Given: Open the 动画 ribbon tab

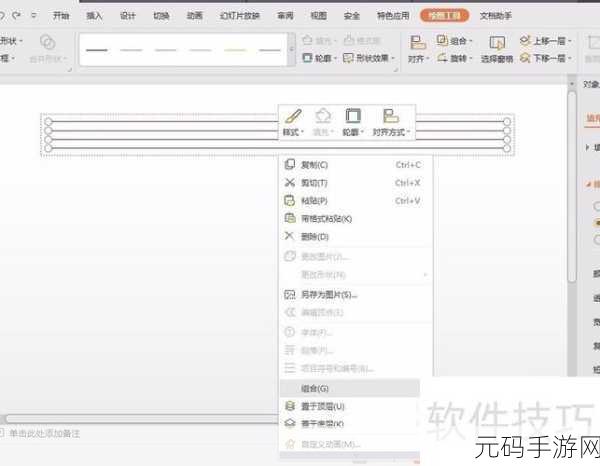Looking at the screenshot, I should [194, 16].
